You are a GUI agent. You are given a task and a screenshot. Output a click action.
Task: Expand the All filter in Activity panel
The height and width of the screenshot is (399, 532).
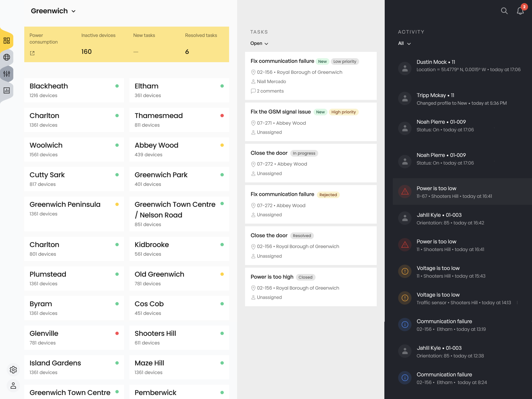[x=404, y=43]
